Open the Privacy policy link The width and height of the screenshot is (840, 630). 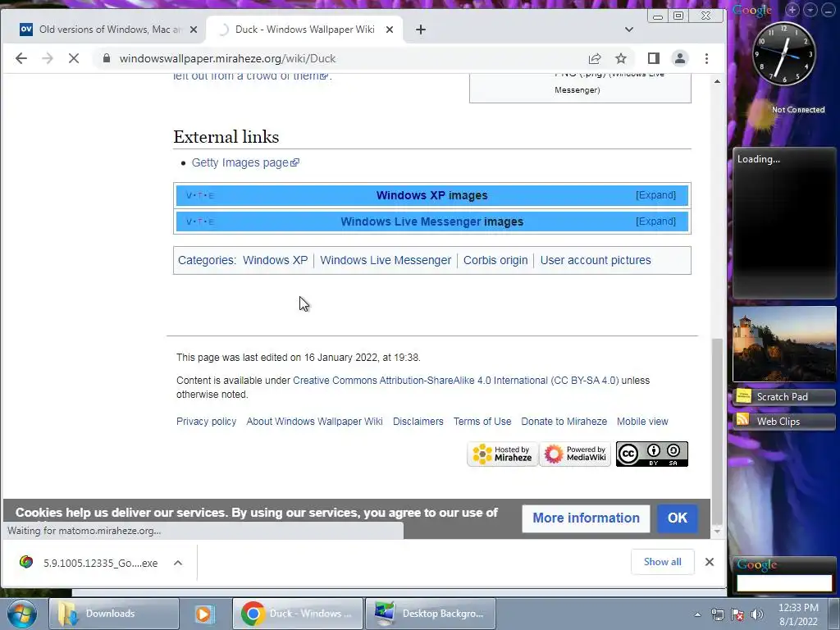206,422
